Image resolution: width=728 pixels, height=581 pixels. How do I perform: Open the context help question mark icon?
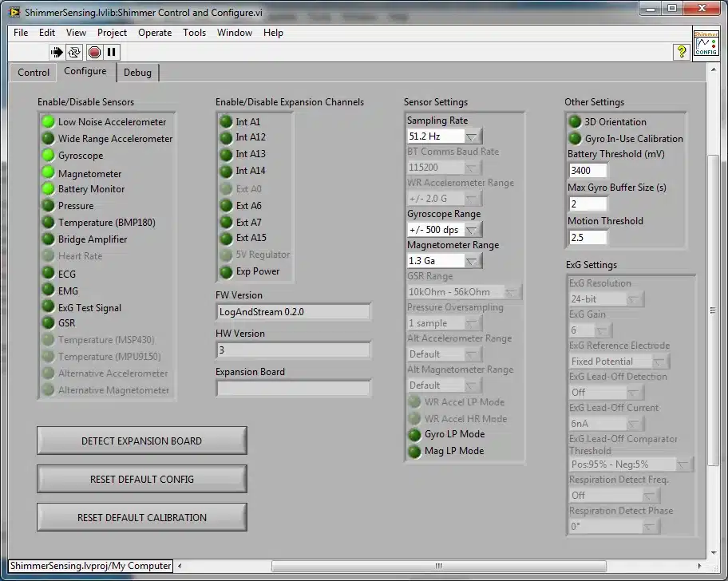pyautogui.click(x=681, y=52)
